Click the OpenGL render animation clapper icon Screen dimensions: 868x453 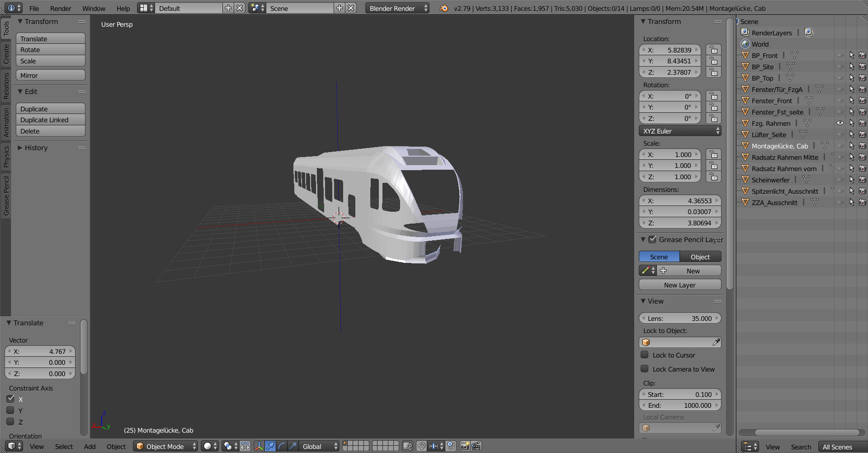(x=476, y=446)
